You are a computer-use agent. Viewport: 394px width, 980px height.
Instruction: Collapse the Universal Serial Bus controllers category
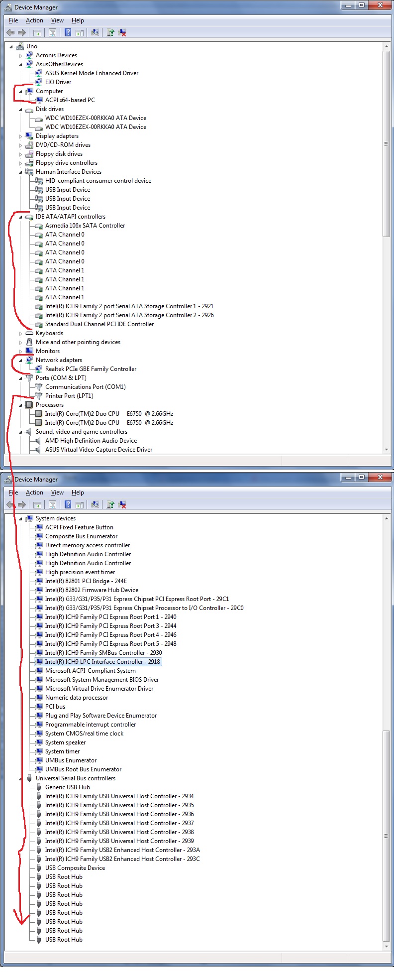tap(21, 779)
